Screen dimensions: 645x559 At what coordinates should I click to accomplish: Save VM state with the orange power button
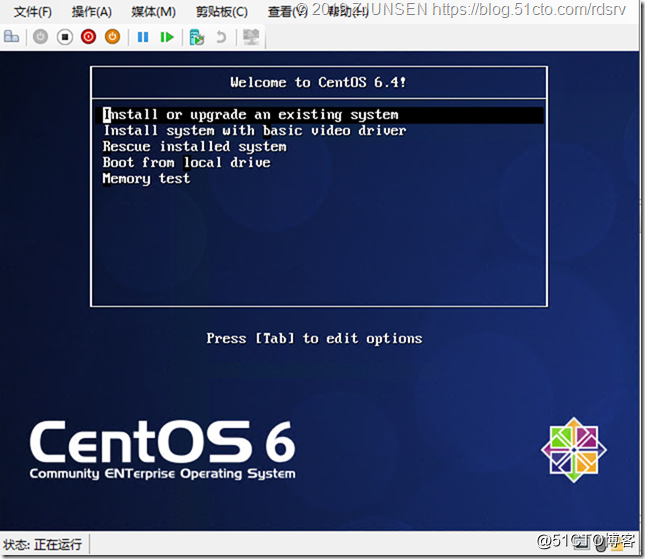coord(112,37)
